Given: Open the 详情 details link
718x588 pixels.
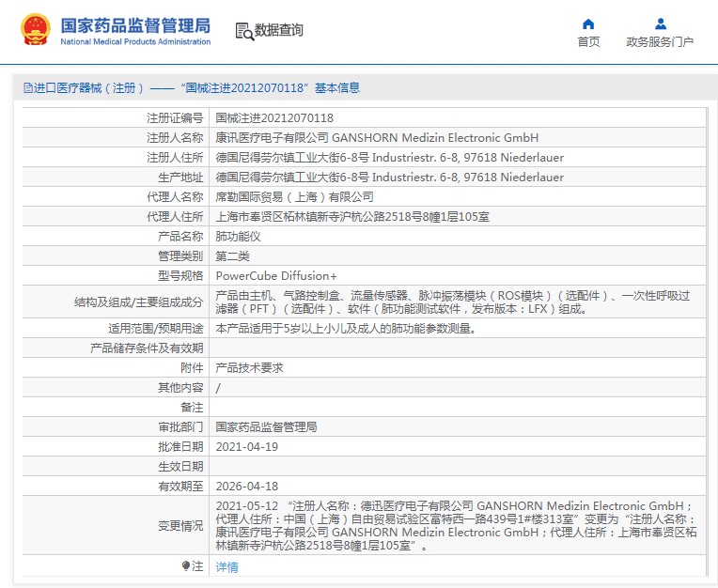Looking at the screenshot, I should click(226, 566).
